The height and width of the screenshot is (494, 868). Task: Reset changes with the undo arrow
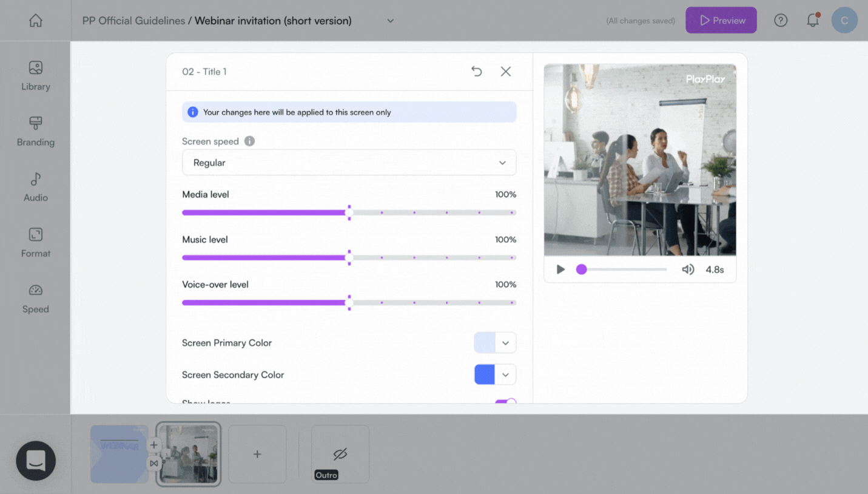tap(477, 72)
